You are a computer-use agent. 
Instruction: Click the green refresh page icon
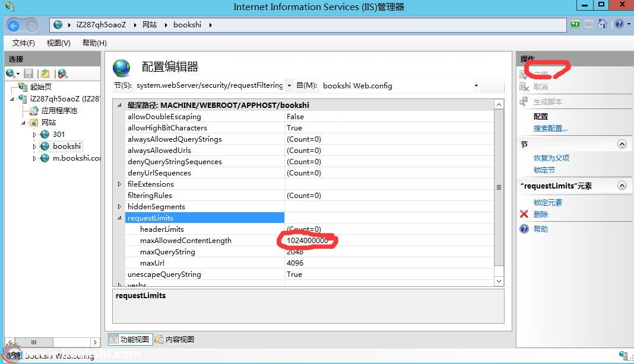(575, 24)
